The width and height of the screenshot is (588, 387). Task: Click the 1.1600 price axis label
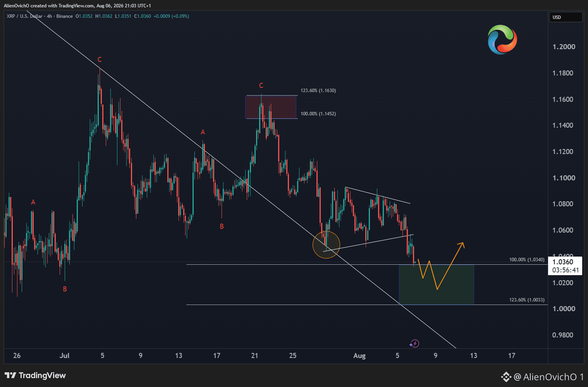563,99
